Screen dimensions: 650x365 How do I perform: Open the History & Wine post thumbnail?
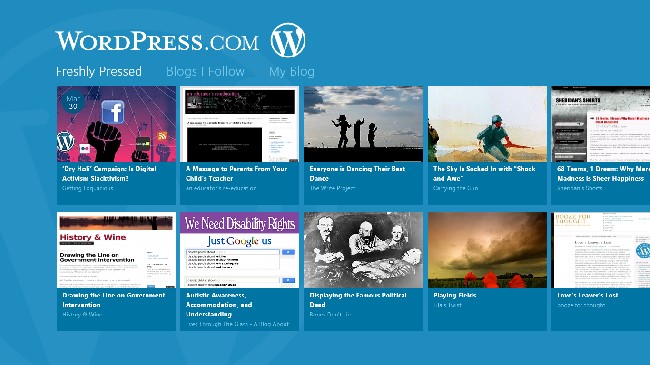coord(116,250)
